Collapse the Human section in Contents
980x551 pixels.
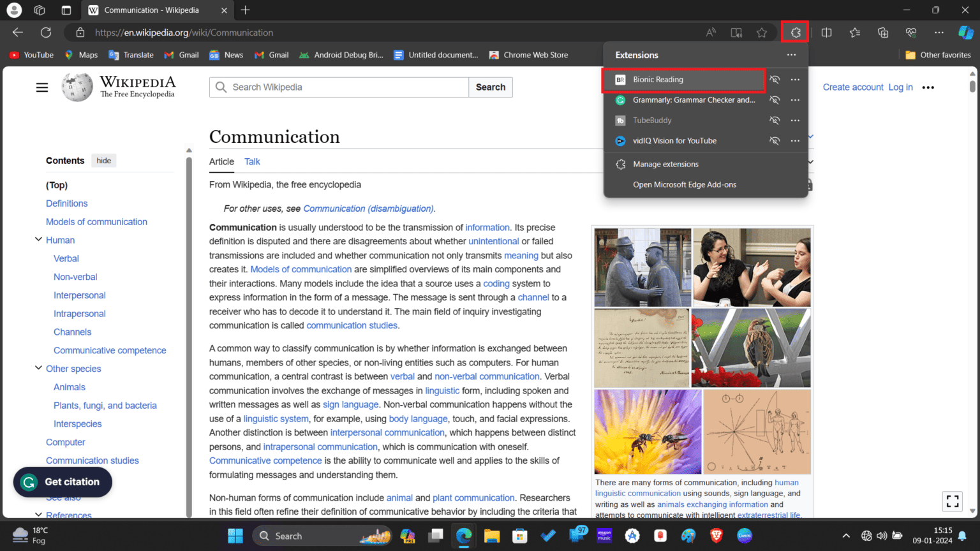[x=38, y=239]
